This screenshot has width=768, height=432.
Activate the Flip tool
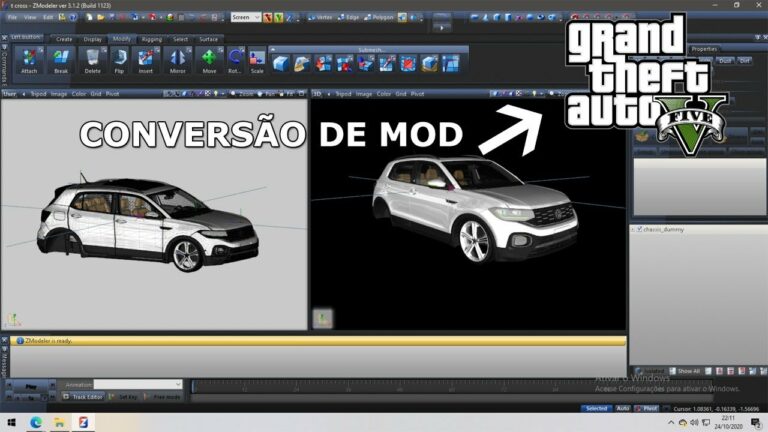pyautogui.click(x=120, y=61)
